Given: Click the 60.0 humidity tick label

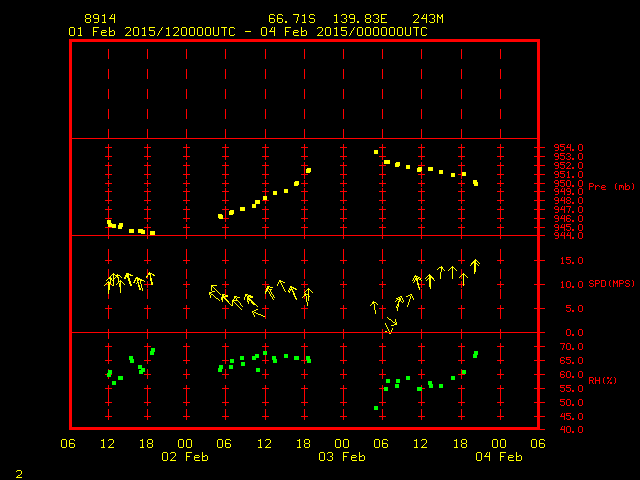Looking at the screenshot, I should [571, 374].
